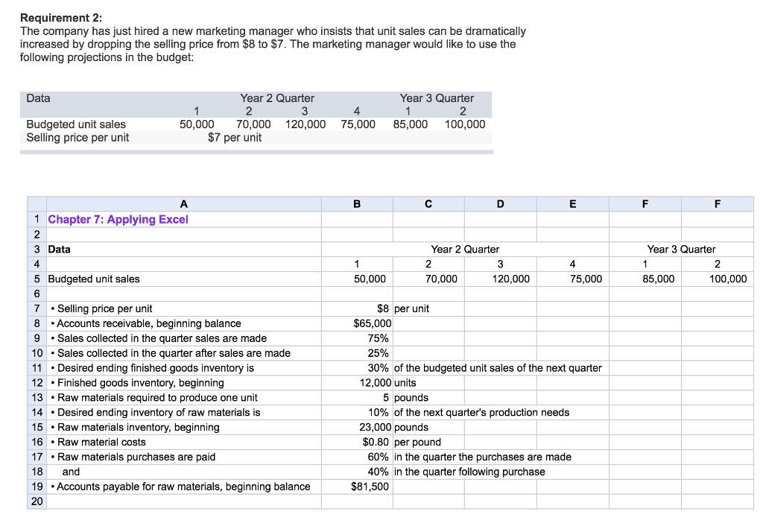Select row header 10

[x=37, y=353]
